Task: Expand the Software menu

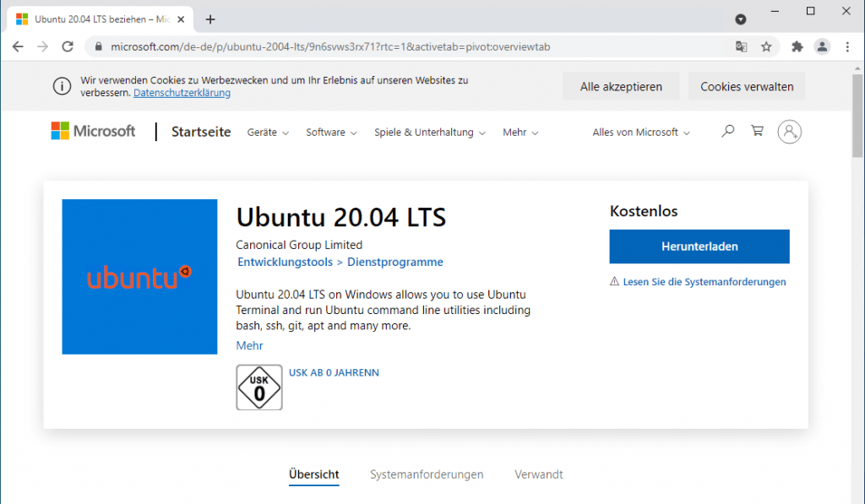Action: (331, 133)
